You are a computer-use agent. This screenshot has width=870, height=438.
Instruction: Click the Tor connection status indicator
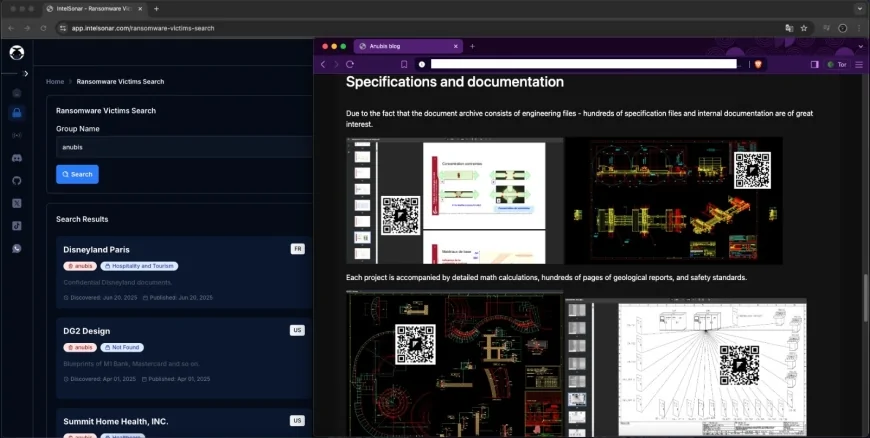point(836,64)
